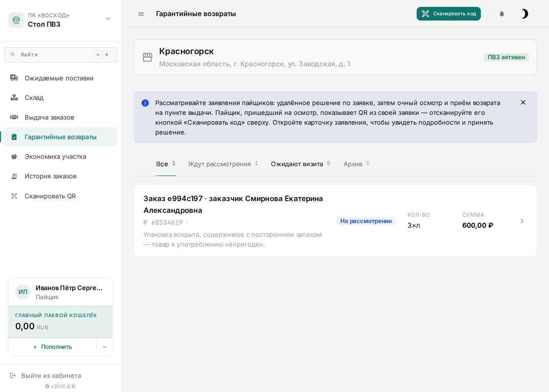Open notifications bell
Screen dimensions: 549x392
pos(502,14)
